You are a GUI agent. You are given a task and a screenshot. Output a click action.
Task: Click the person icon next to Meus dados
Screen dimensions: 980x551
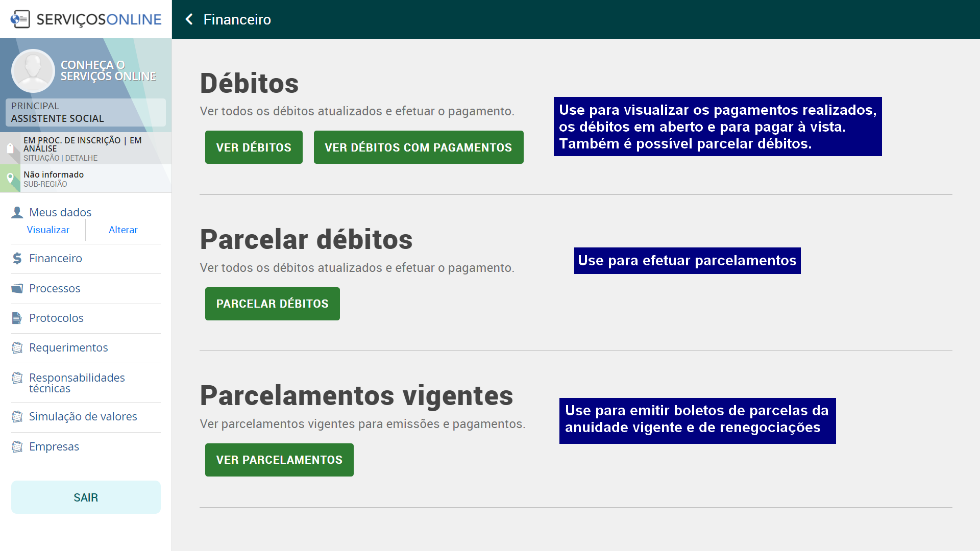17,212
